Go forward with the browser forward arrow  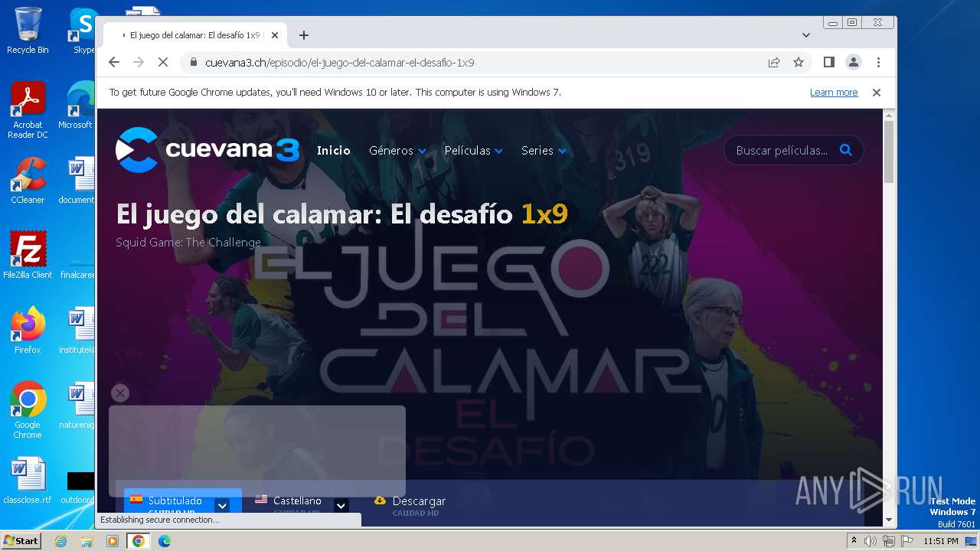139,62
